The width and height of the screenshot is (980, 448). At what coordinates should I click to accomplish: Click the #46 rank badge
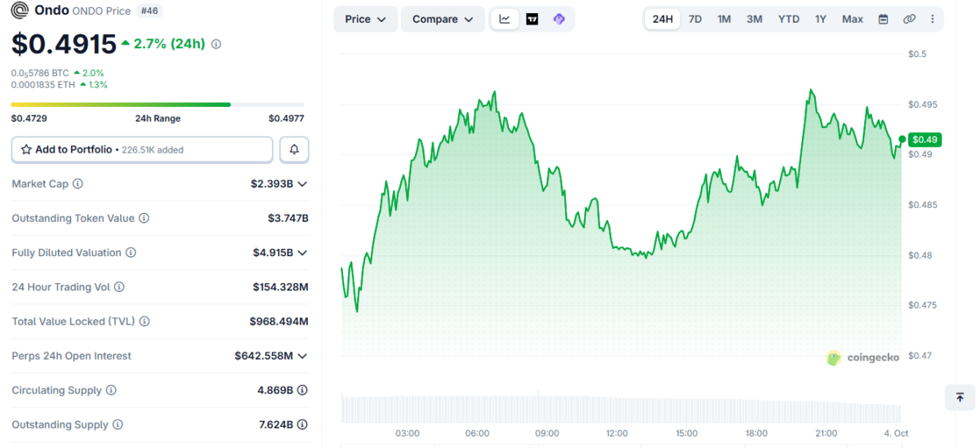pyautogui.click(x=149, y=11)
